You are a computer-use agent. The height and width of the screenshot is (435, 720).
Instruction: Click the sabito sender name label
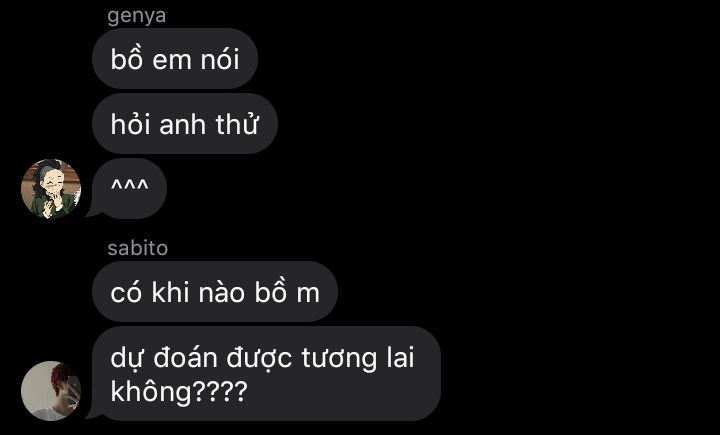click(137, 248)
